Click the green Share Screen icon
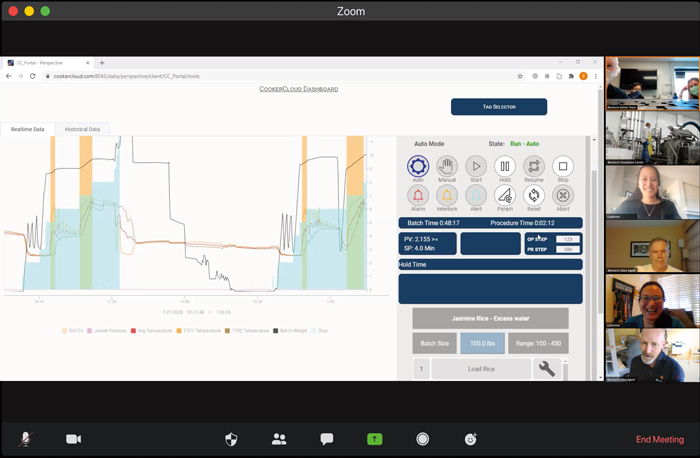The image size is (700, 458). (x=375, y=438)
